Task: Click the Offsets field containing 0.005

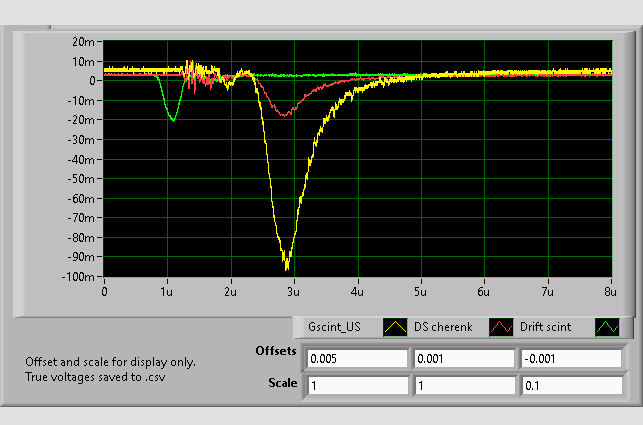Action: pyautogui.click(x=356, y=358)
